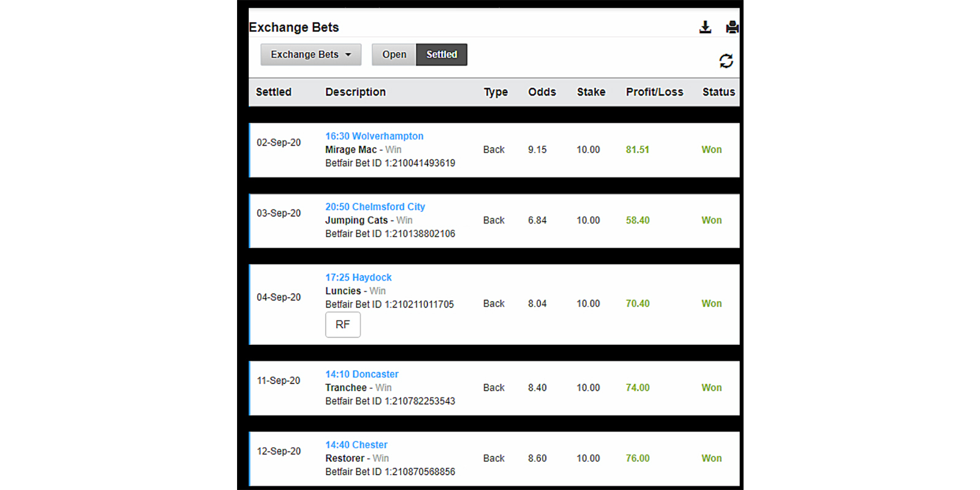Screen dimensions: 980x490
Task: Click Betfair Bet ID 1:210041493619
Action: 390,163
